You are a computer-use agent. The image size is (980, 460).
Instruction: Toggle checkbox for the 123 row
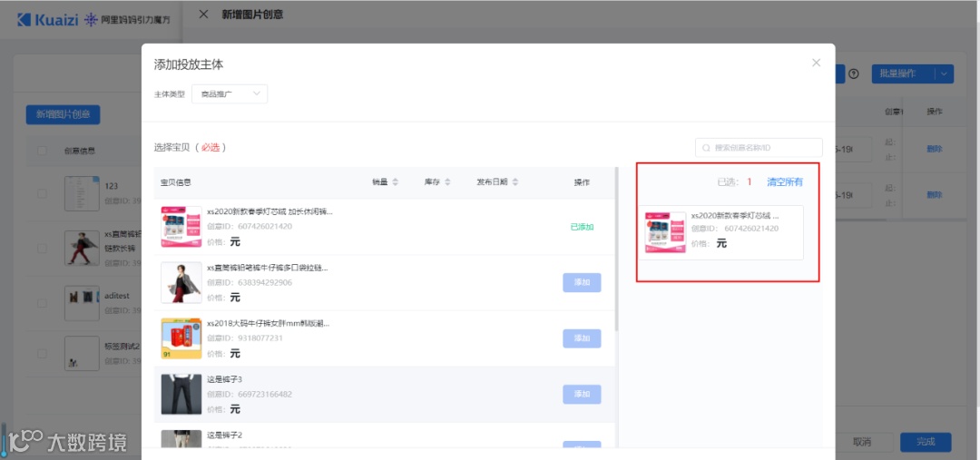point(42,193)
